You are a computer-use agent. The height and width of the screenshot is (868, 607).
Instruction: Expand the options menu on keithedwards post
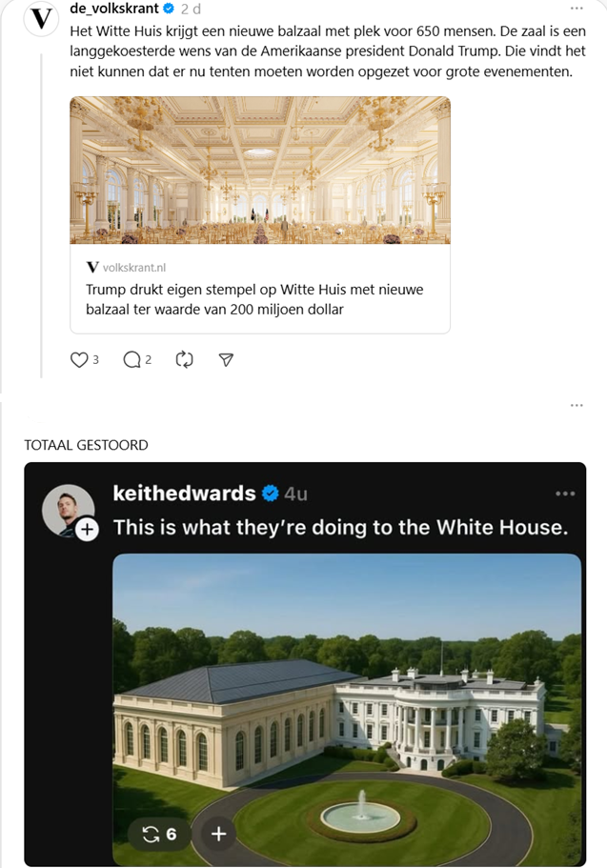[565, 494]
